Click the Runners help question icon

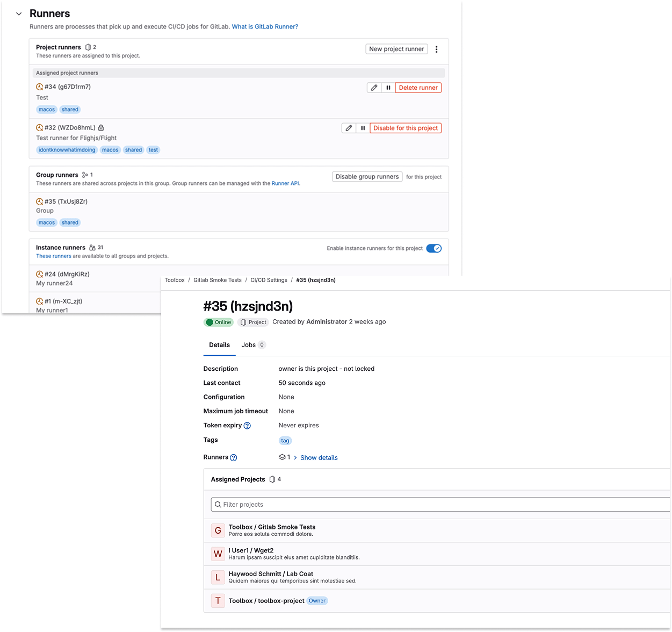[x=234, y=458]
